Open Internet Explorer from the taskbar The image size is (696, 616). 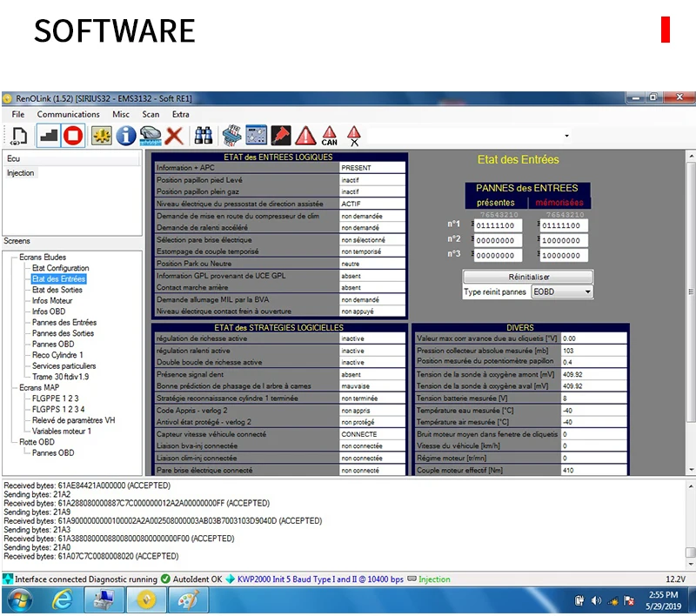[63, 601]
